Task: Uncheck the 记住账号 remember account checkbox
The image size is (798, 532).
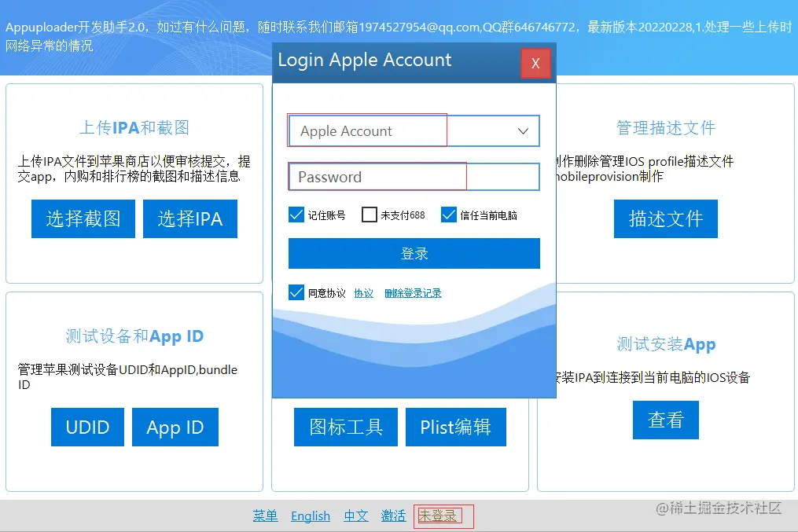Action: (x=296, y=214)
